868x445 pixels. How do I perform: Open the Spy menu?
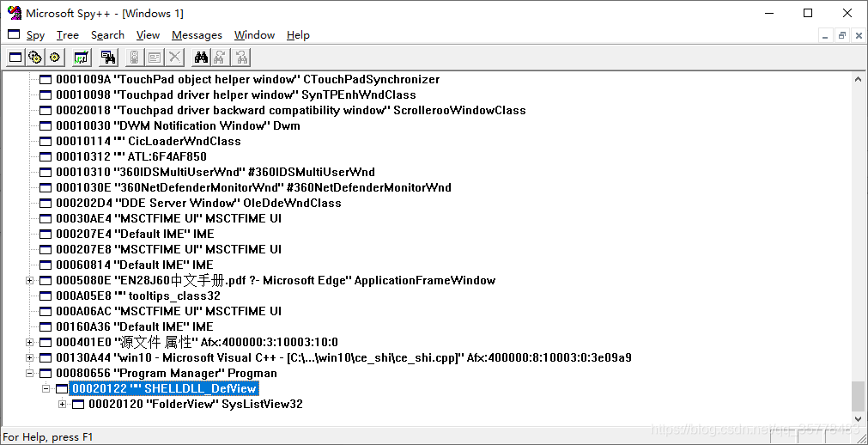pyautogui.click(x=35, y=35)
